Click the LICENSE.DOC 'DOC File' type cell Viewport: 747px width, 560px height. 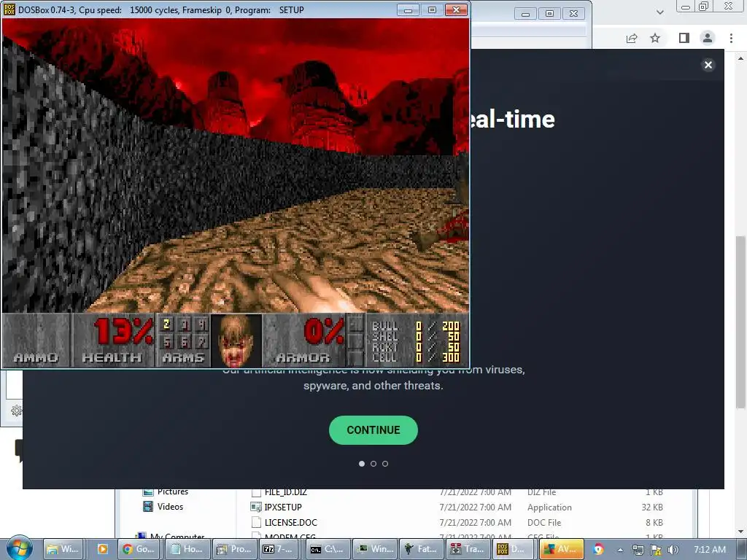pos(544,522)
